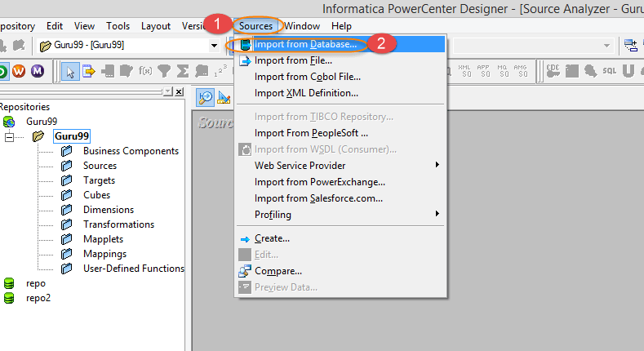This screenshot has height=351, width=644.
Task: Choose Create... in Sources menu
Action: click(x=341, y=238)
